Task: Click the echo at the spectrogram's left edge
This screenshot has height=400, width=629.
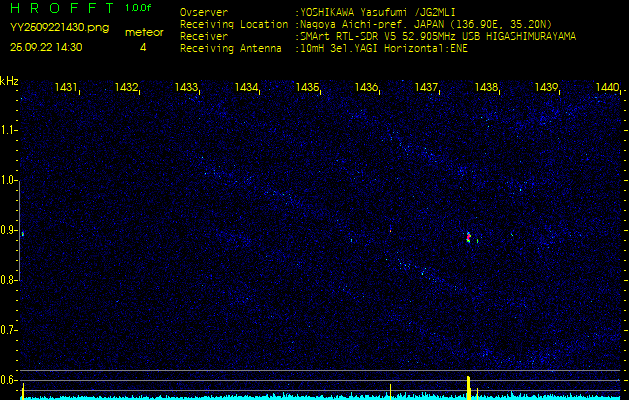Action: 22,234
